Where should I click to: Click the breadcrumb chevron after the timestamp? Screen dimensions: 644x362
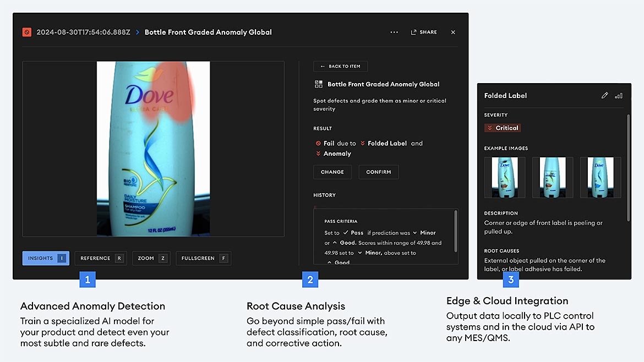[138, 32]
